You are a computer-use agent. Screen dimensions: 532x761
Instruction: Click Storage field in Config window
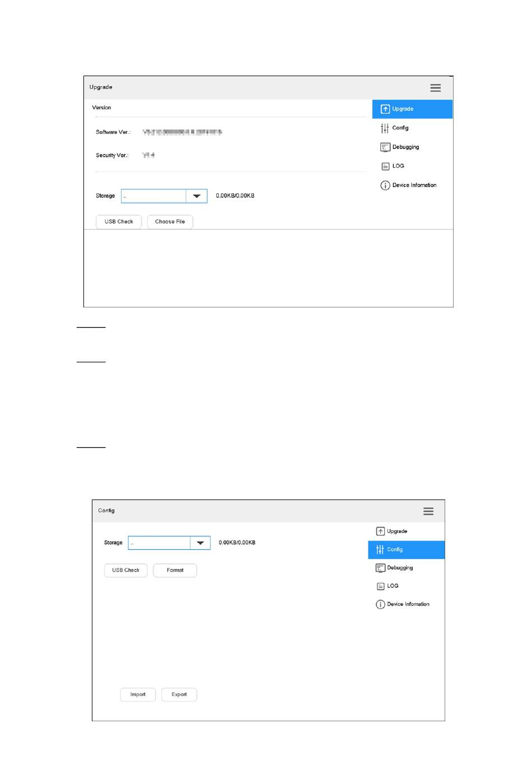coord(169,543)
